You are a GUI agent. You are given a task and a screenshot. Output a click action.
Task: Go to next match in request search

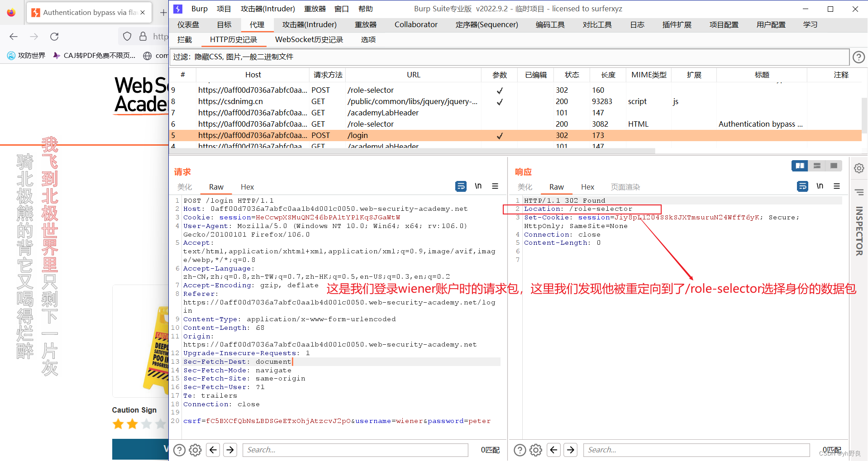point(230,450)
